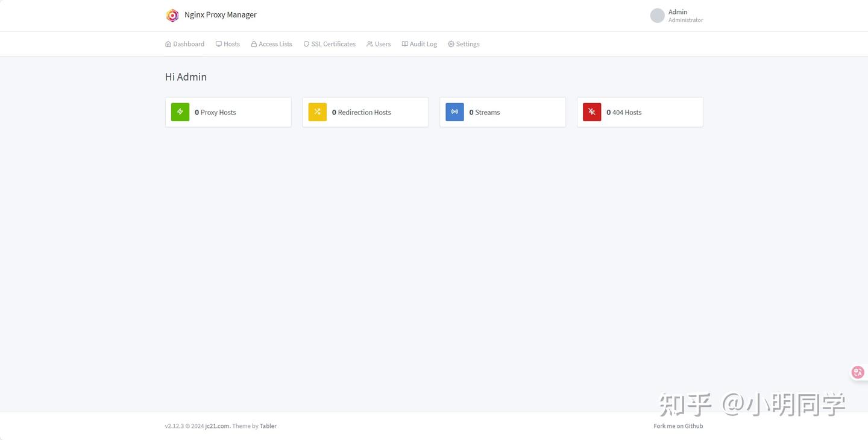Switch to SSL Certificates tab
Viewport: 868px width, 440px height.
click(x=330, y=44)
